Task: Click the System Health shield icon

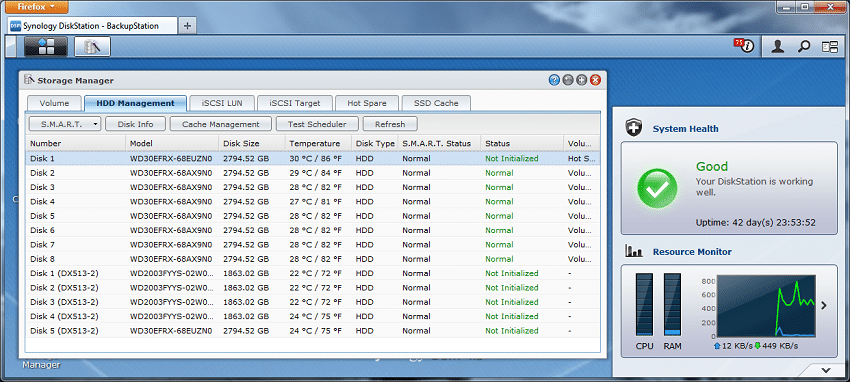Action: pyautogui.click(x=633, y=128)
